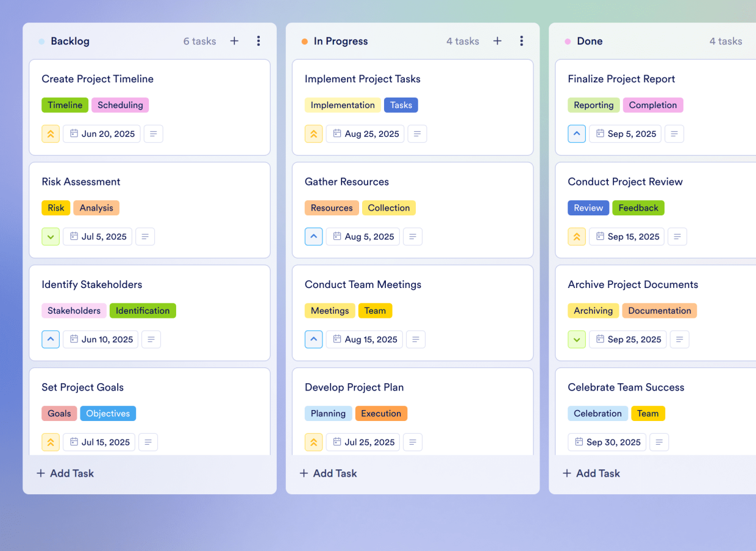
Task: Toggle medium priority on "Identify Stakeholders"
Action: (51, 339)
